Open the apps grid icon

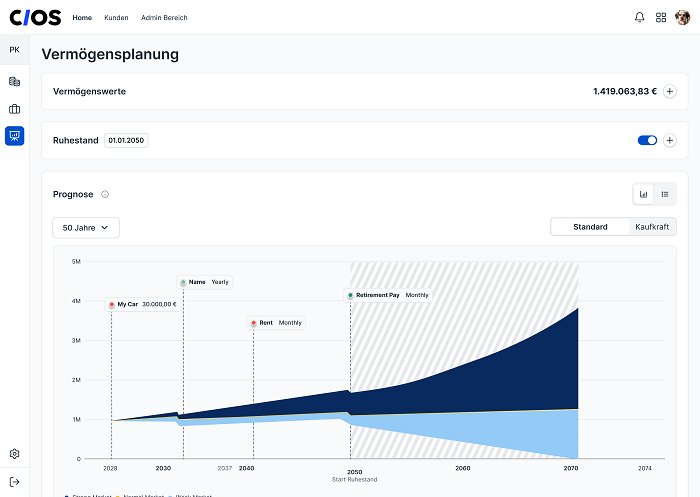661,17
